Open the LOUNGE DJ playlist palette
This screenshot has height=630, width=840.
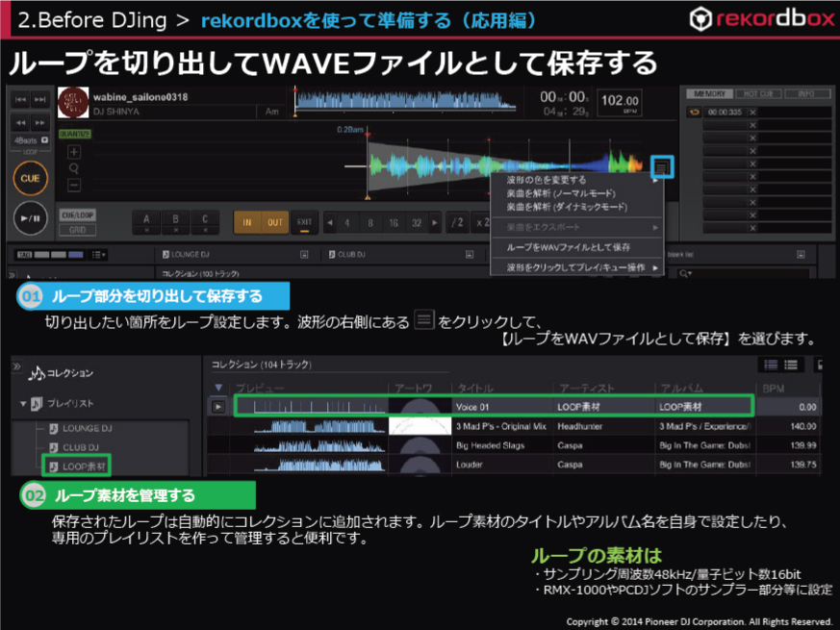186,255
